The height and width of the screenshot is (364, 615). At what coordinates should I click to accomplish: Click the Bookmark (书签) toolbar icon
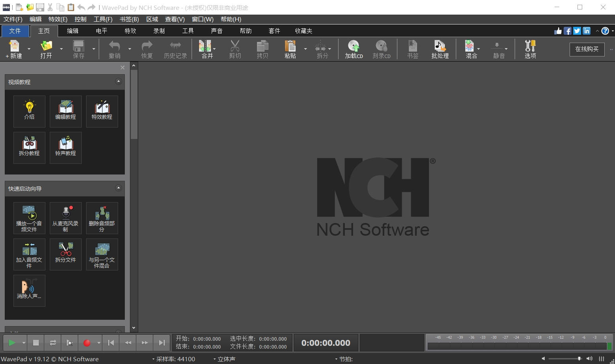pos(413,49)
